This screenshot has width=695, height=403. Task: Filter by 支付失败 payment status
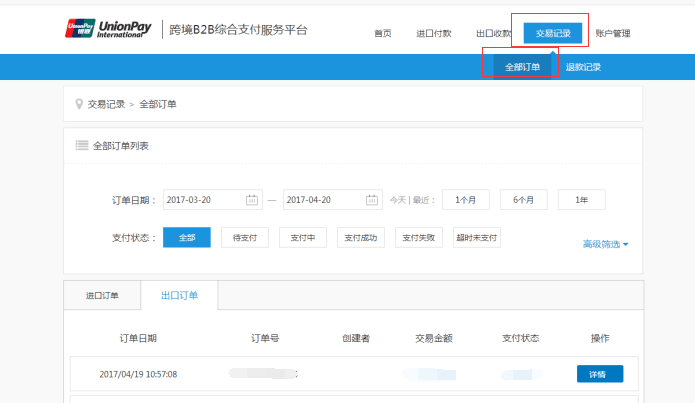pos(419,238)
